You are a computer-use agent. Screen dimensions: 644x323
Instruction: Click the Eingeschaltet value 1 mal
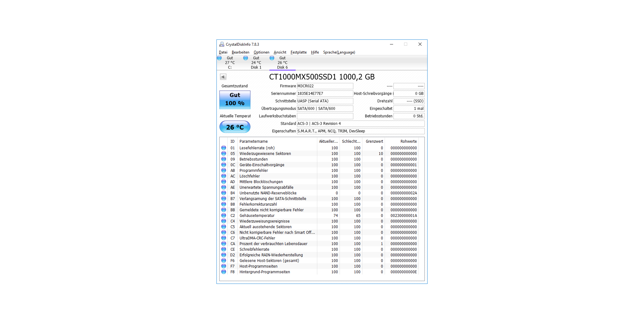coord(409,109)
